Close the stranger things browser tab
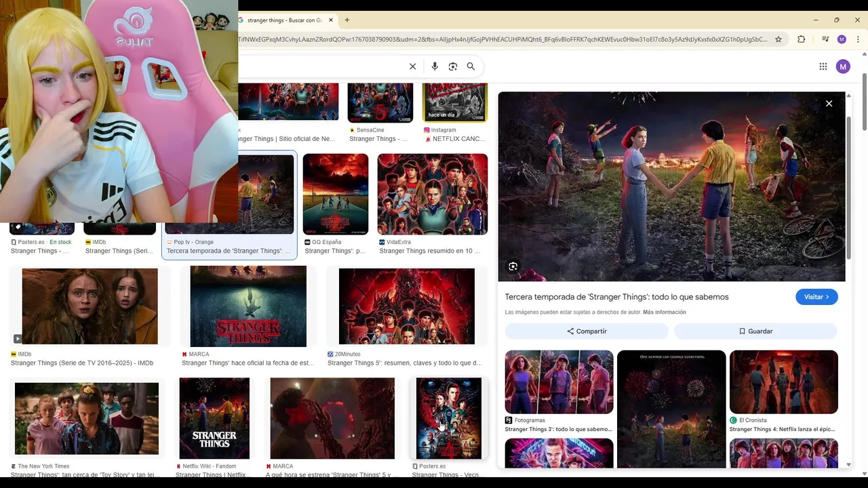Viewport: 868px width, 488px height. coord(331,20)
